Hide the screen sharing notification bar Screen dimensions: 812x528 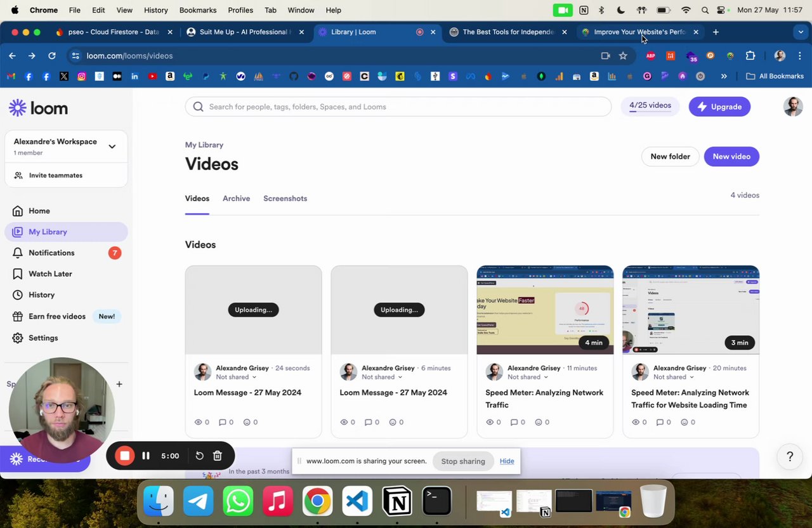coord(507,461)
